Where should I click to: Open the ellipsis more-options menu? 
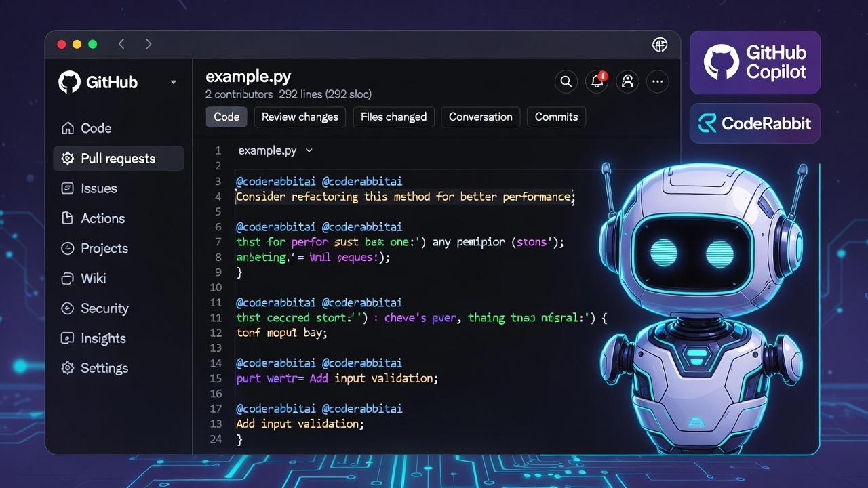point(657,81)
